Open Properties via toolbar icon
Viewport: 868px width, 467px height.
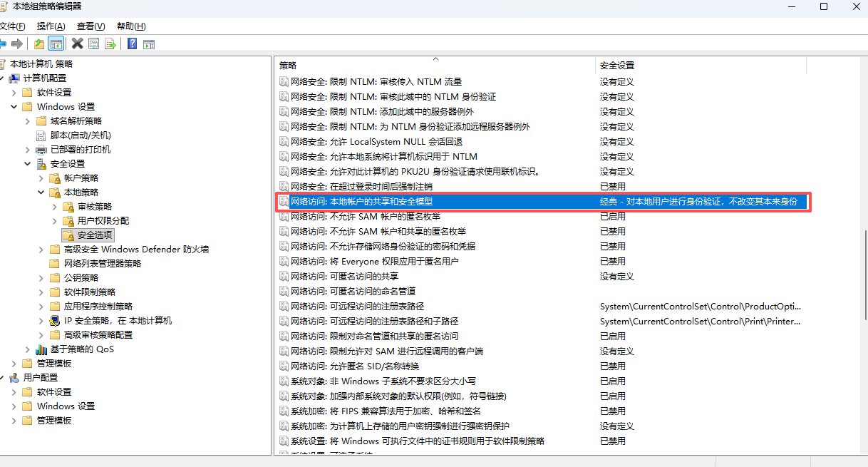pos(94,43)
